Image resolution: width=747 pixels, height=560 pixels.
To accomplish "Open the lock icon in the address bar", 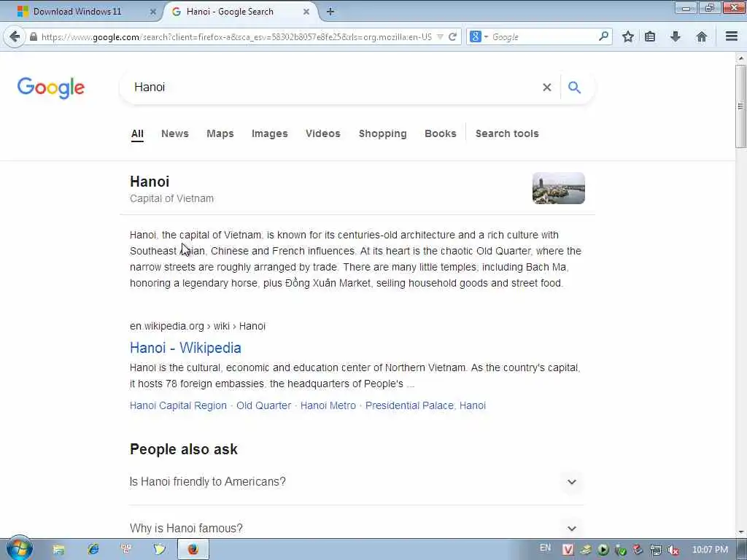I will pyautogui.click(x=34, y=36).
